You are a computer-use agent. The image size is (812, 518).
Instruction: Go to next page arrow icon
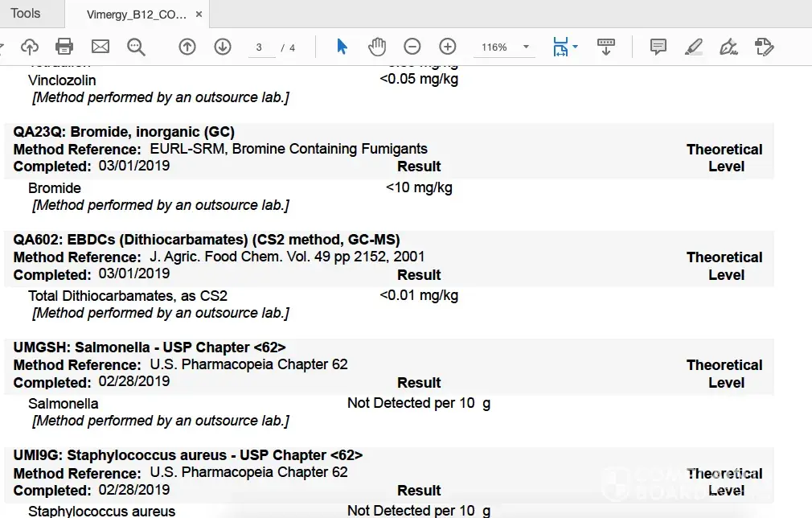[x=223, y=47]
